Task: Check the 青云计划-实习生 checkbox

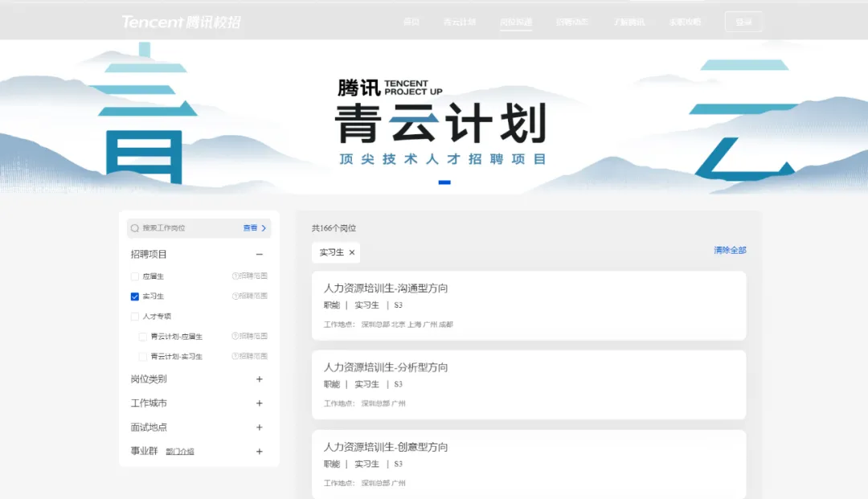Action: point(143,356)
